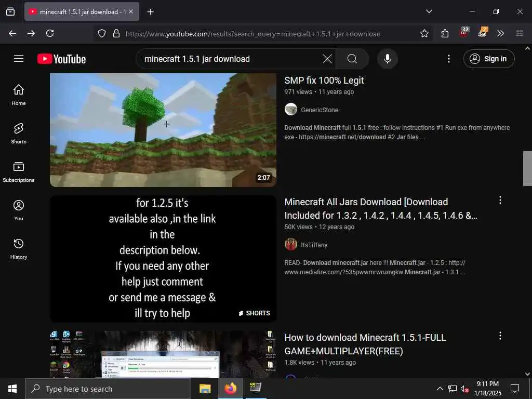Screen dimensions: 532x399
Task: Open How to download Minecraft 1.5.1-FULL title
Action: pos(365,344)
